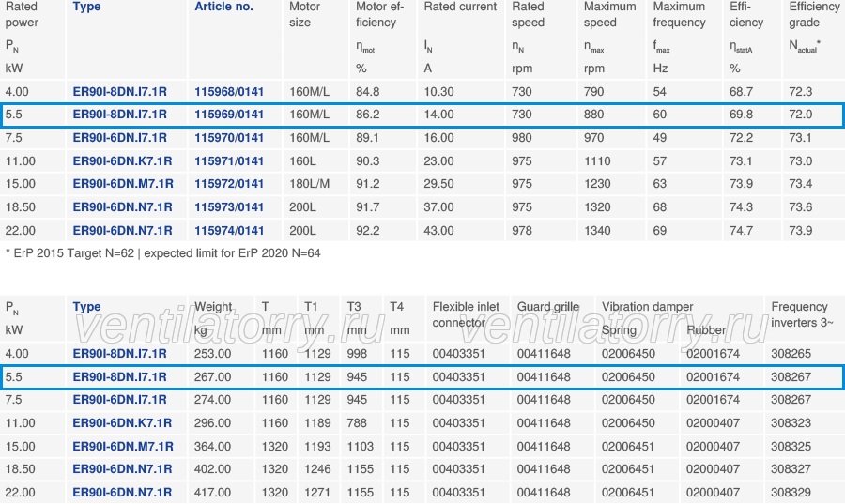
Task: Select motor efficiency value 90.3
Action: pos(367,161)
